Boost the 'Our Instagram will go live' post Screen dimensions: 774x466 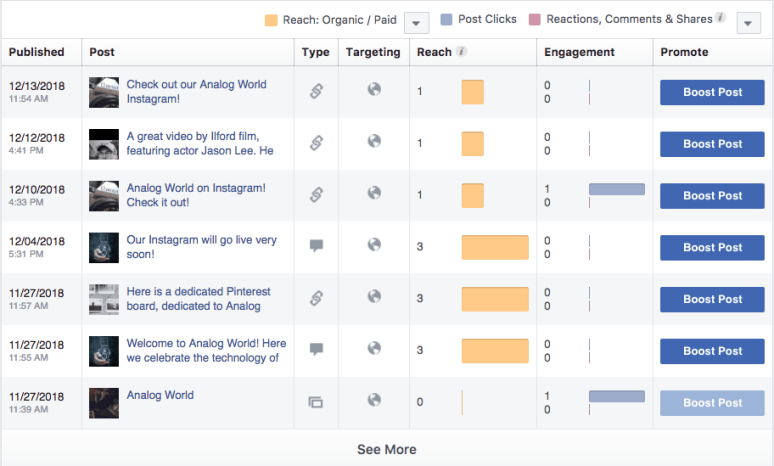(x=712, y=247)
